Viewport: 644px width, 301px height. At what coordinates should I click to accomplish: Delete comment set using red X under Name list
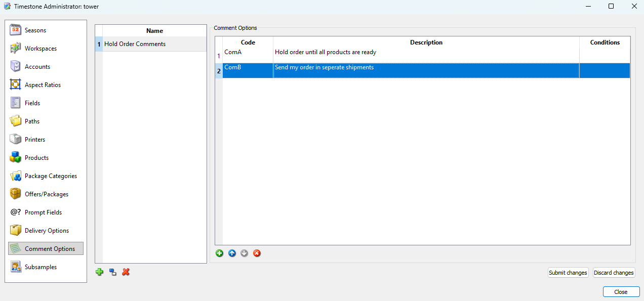[x=125, y=272]
